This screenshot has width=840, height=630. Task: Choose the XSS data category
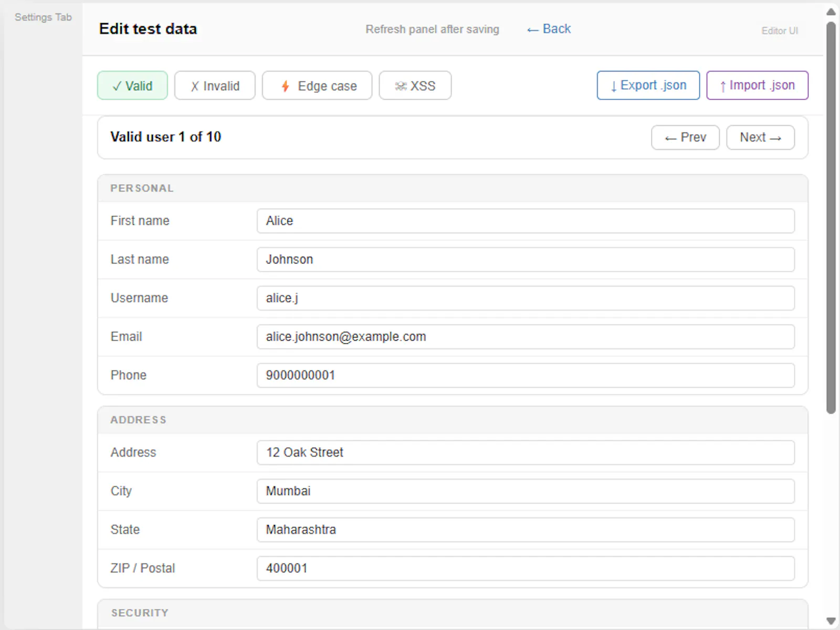415,86
